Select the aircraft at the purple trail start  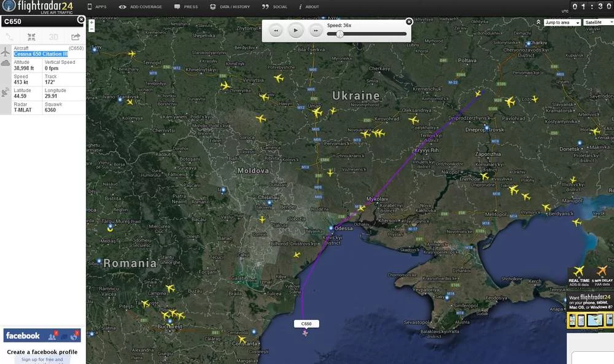point(478,93)
